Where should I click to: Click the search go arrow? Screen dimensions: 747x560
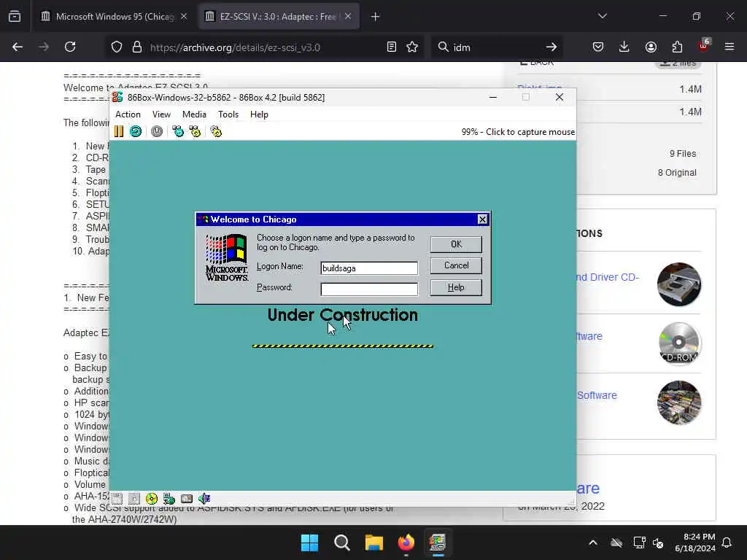point(551,47)
